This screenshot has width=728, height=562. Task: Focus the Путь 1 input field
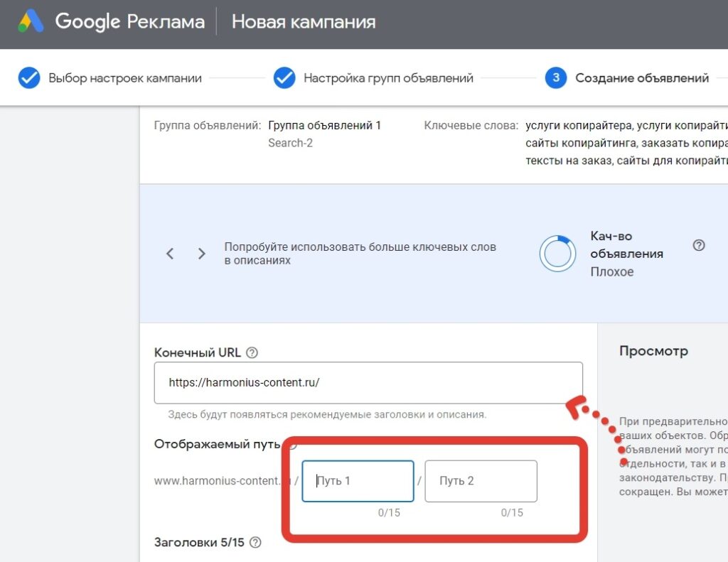[358, 481]
